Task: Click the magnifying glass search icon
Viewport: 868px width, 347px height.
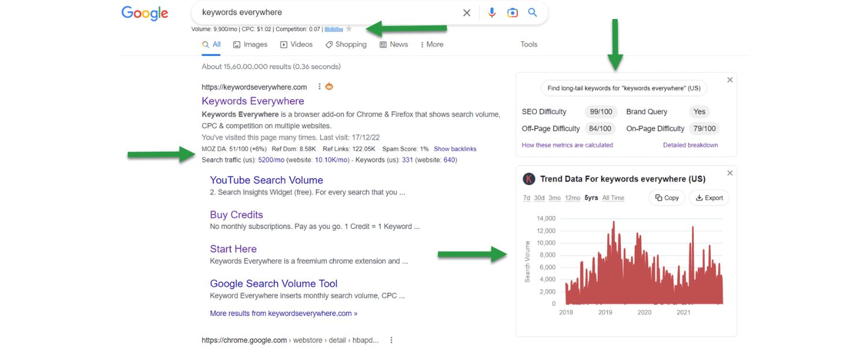Action: [x=532, y=12]
